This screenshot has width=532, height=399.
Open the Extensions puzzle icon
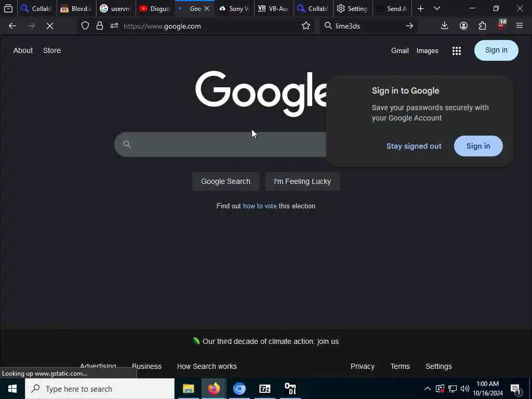(482, 26)
